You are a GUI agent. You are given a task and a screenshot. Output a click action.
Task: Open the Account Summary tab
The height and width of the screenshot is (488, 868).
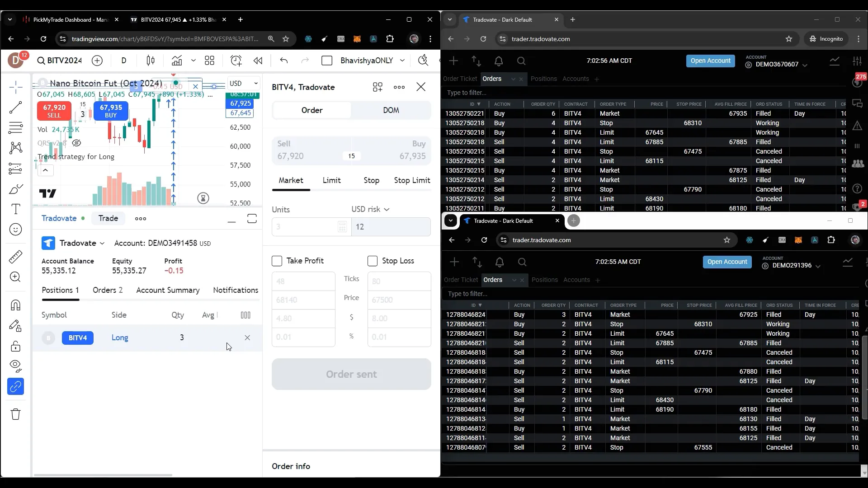click(168, 290)
